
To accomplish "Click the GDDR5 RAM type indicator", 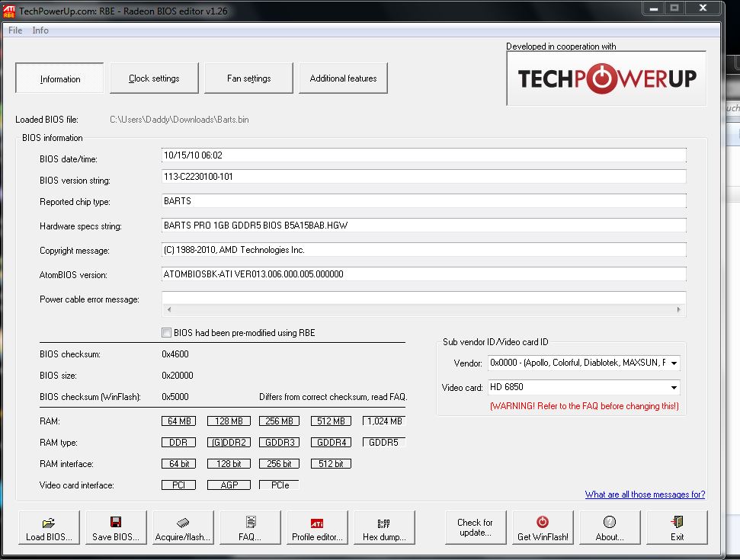I will [x=383, y=442].
